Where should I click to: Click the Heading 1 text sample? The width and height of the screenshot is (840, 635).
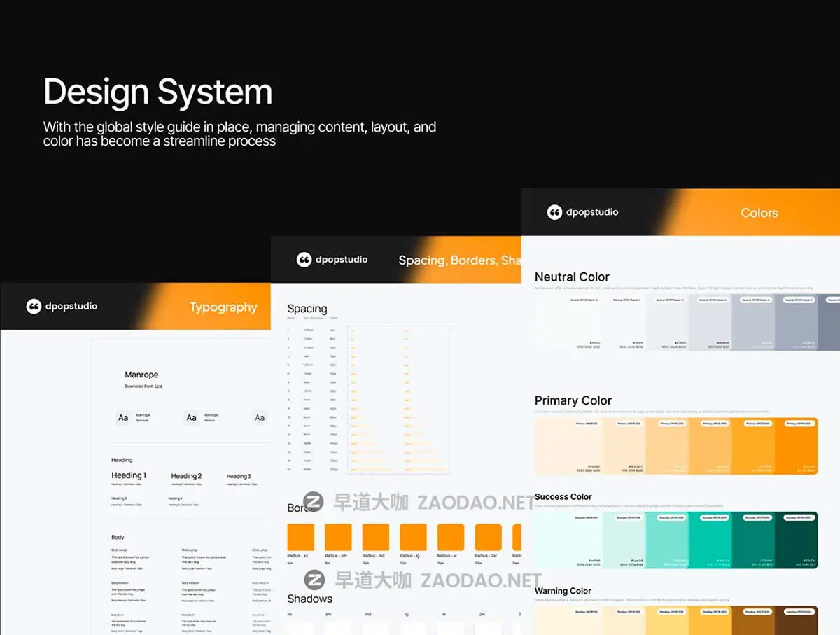[129, 475]
